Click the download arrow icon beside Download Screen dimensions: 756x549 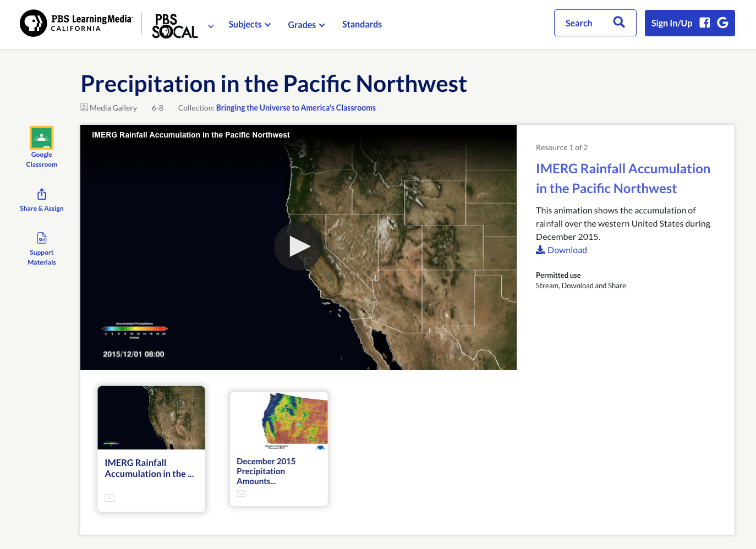[x=540, y=250]
